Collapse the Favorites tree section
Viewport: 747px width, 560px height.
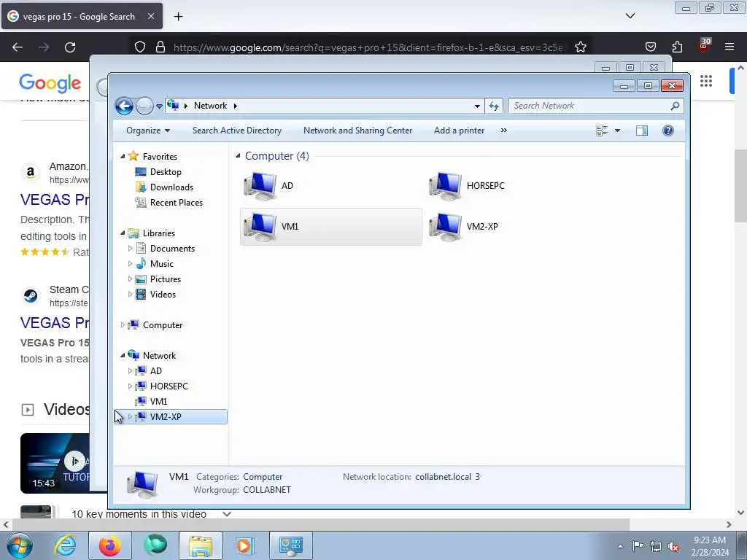click(x=123, y=156)
